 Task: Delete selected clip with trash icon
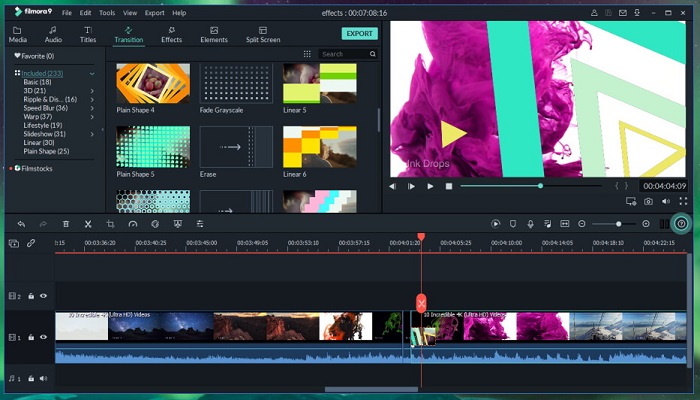click(x=66, y=224)
